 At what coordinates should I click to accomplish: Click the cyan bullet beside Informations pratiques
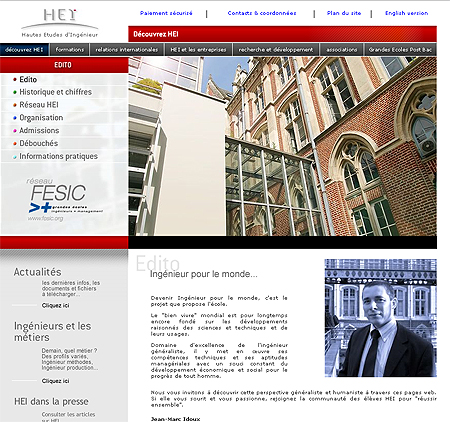(x=15, y=156)
